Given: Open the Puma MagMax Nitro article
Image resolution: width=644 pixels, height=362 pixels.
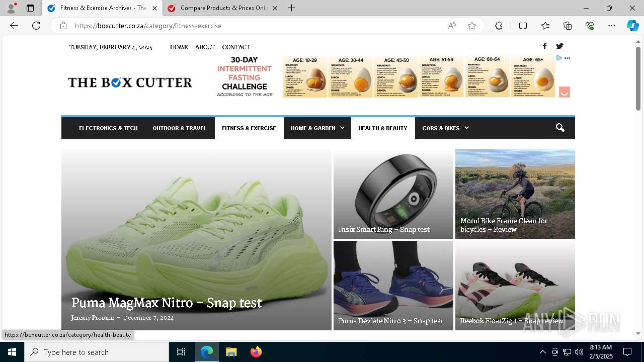Looking at the screenshot, I should click(x=167, y=303).
